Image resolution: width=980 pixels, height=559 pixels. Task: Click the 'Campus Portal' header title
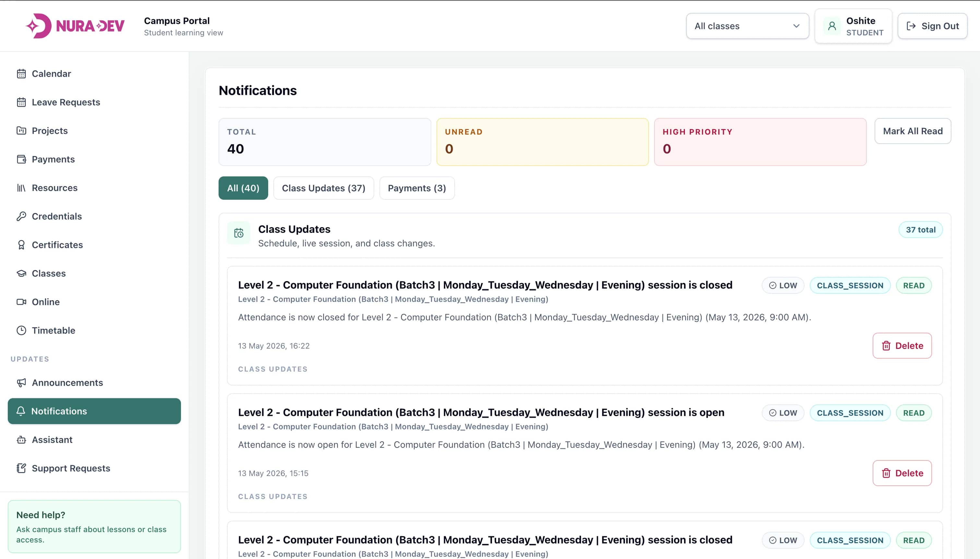point(177,21)
